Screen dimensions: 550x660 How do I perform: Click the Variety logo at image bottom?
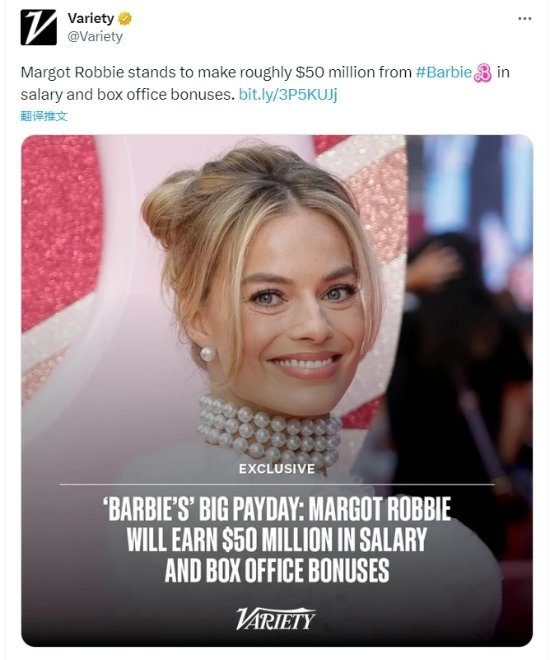click(276, 619)
